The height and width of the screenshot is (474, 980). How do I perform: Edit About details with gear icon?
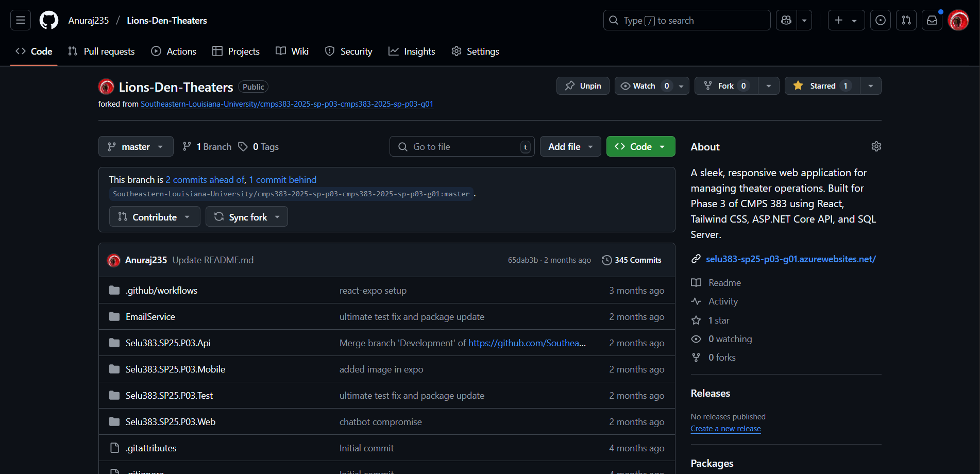[876, 147]
